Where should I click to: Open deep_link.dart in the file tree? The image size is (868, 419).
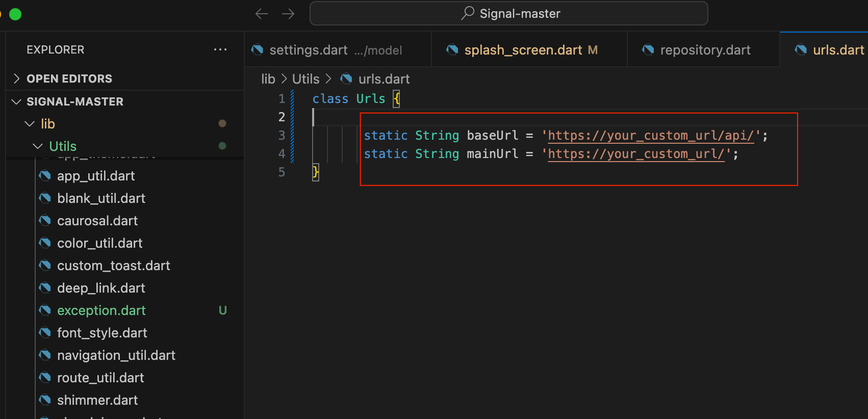(101, 288)
